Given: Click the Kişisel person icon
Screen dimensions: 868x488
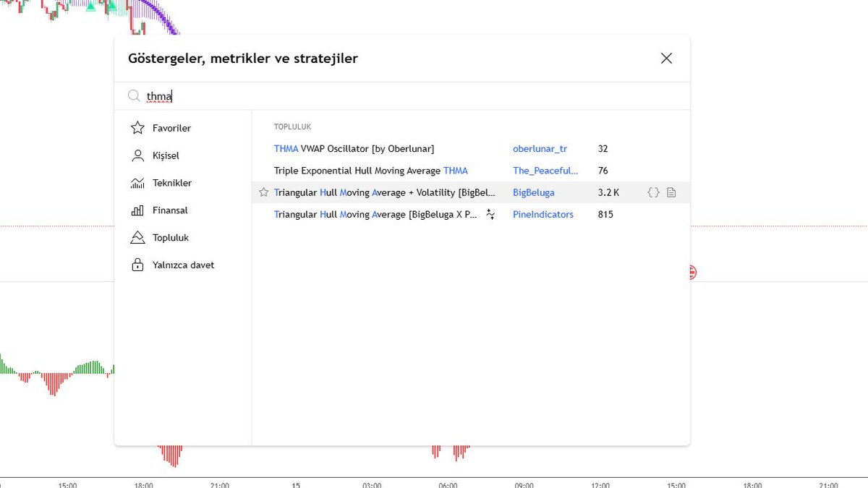Looking at the screenshot, I should pos(137,155).
